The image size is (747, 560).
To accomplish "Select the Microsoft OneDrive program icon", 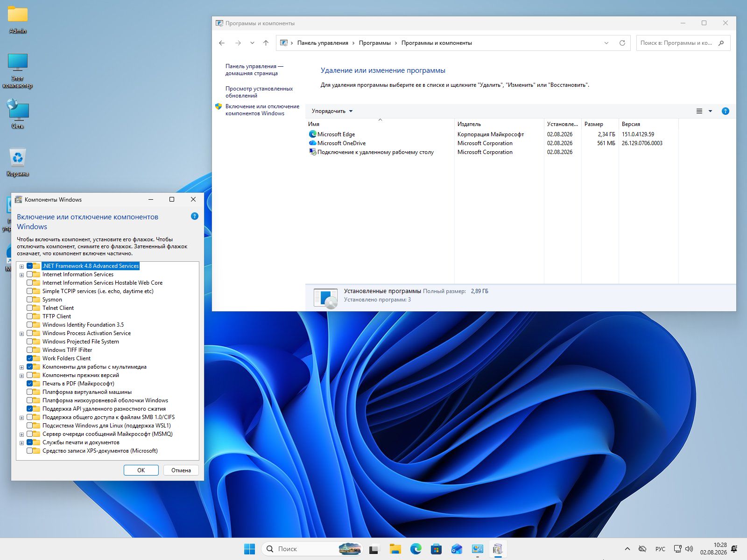I will [313, 143].
